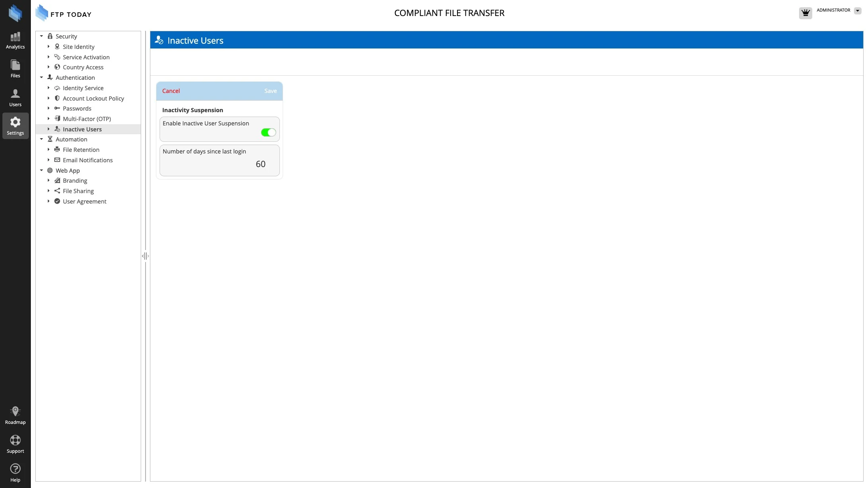Open the Analytics section in sidebar
The height and width of the screenshot is (488, 868).
coord(15,40)
